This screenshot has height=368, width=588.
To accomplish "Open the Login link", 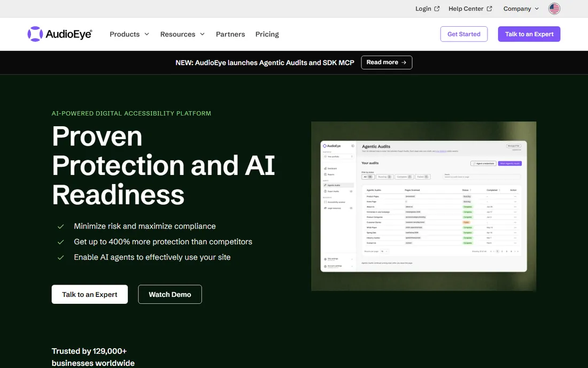I will tap(427, 9).
